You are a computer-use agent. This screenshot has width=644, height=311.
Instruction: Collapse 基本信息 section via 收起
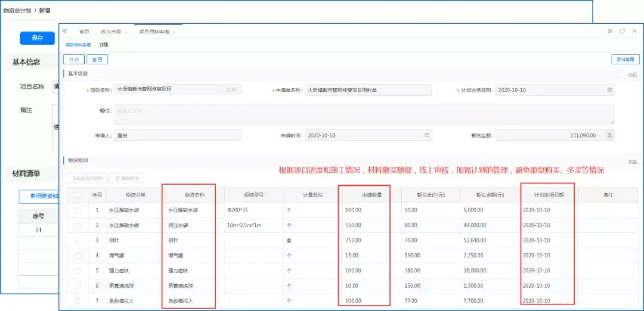point(632,74)
